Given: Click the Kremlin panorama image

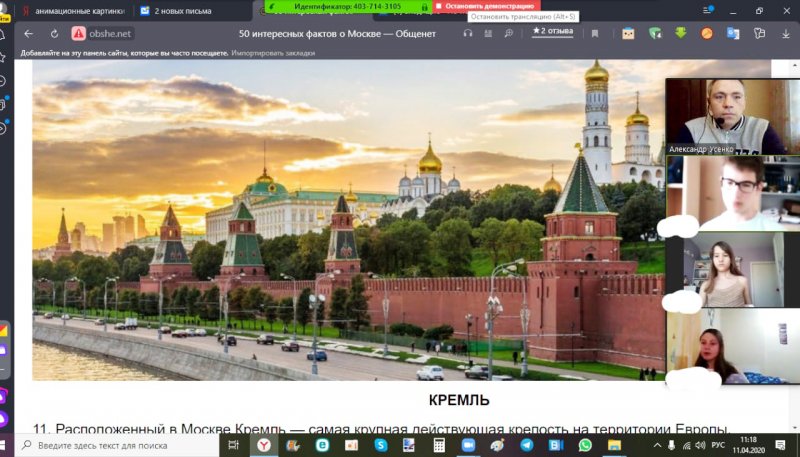Looking at the screenshot, I should tap(340, 220).
